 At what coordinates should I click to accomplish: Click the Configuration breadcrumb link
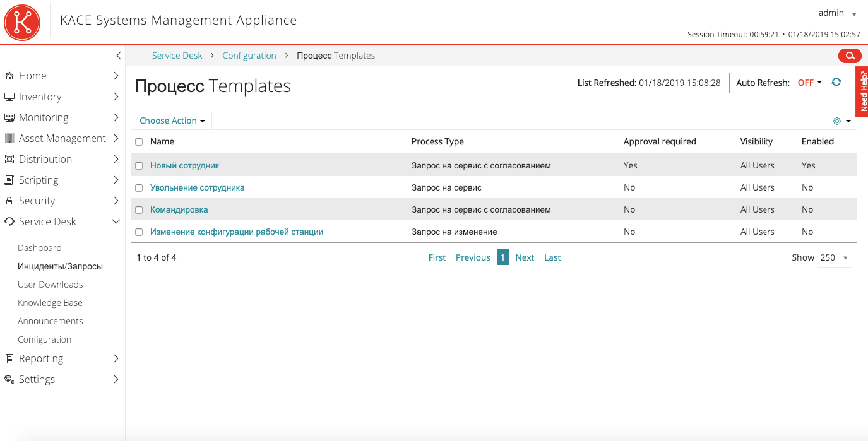pyautogui.click(x=249, y=56)
